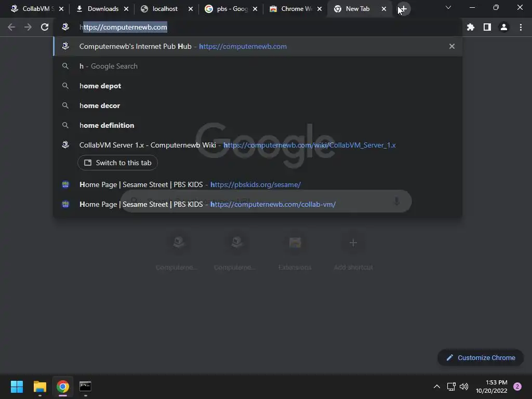
Task: Open Sesame Street computernewb.com/collab-vm suggestion
Action: pyautogui.click(x=258, y=204)
